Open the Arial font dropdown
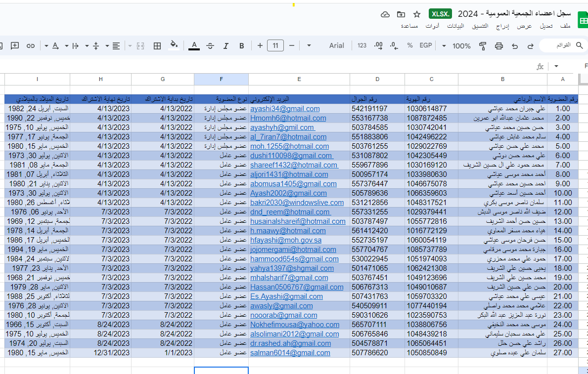588x374 pixels. (336, 46)
